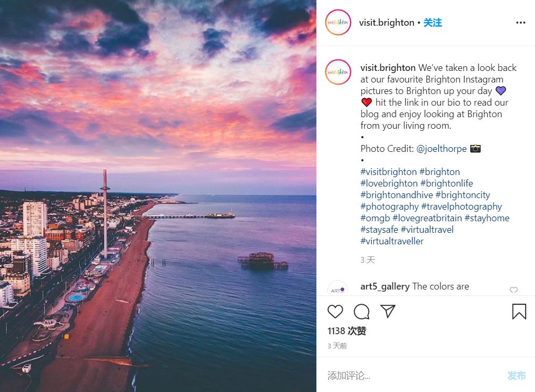Image resolution: width=535 pixels, height=392 pixels.
Task: Open the #visitbrighton hashtag
Action: (388, 172)
